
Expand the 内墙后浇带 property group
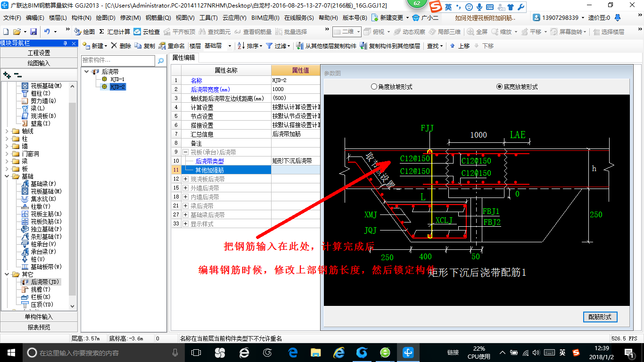tap(186, 197)
